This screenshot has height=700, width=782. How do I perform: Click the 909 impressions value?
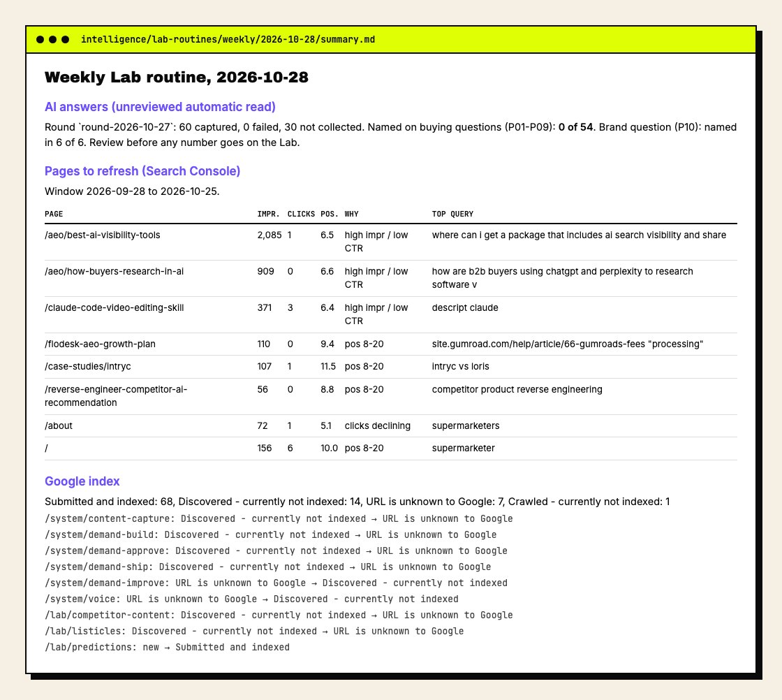click(266, 272)
